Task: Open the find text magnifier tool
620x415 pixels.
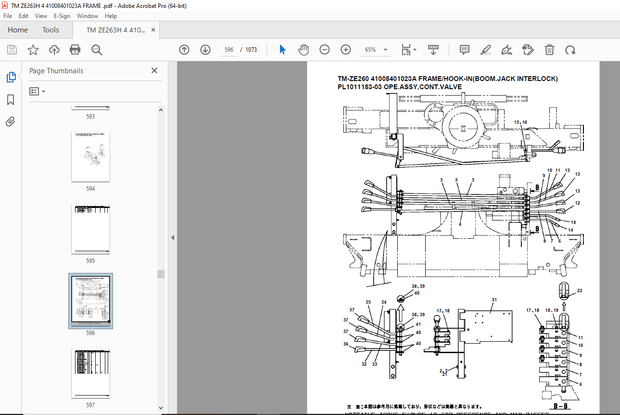Action: 96,50
